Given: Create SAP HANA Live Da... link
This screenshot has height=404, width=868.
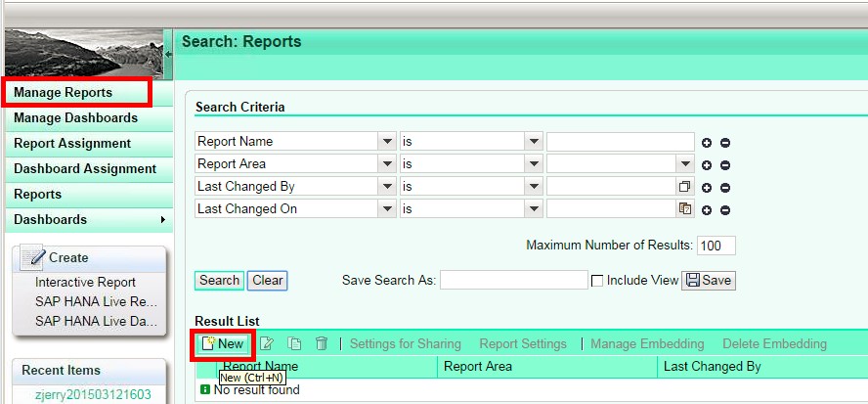Looking at the screenshot, I should pos(97,321).
